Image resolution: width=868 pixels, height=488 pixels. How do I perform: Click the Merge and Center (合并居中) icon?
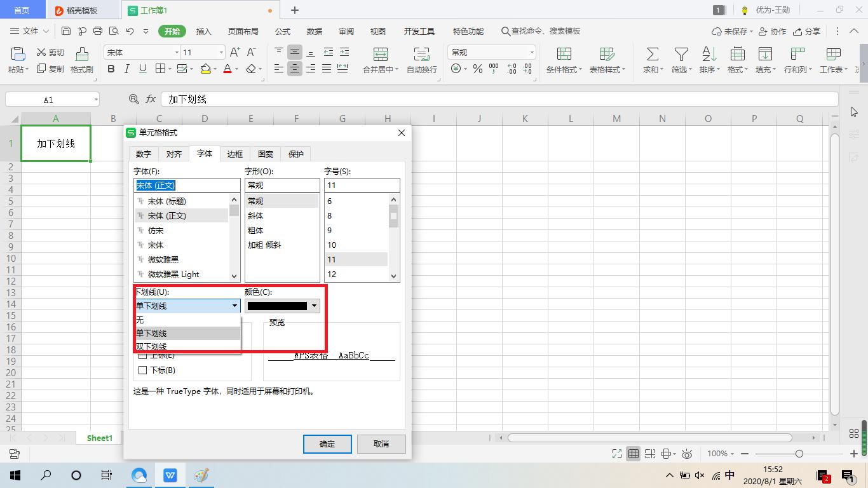pos(380,55)
